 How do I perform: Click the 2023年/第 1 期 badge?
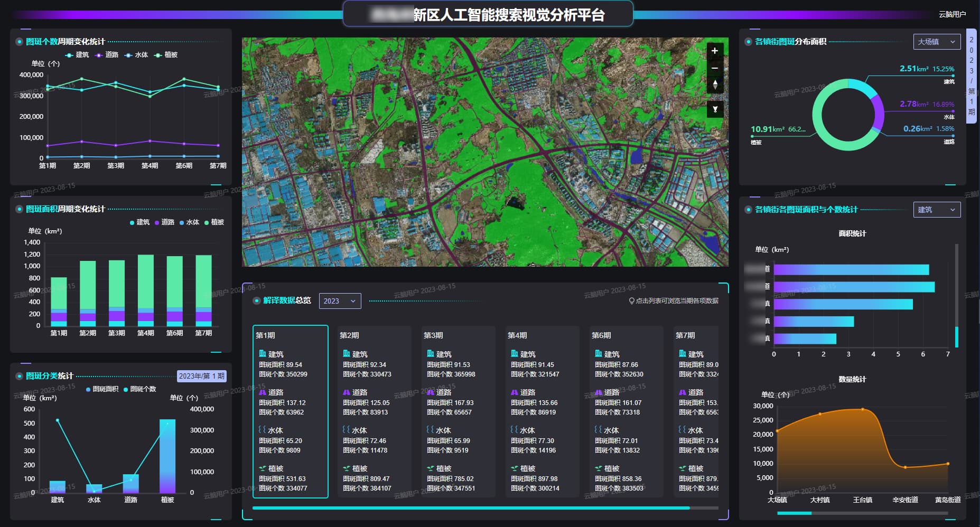[x=201, y=376]
